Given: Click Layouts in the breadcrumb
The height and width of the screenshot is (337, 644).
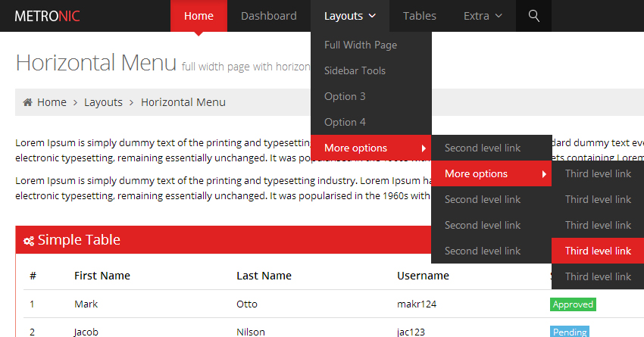Looking at the screenshot, I should [x=103, y=102].
